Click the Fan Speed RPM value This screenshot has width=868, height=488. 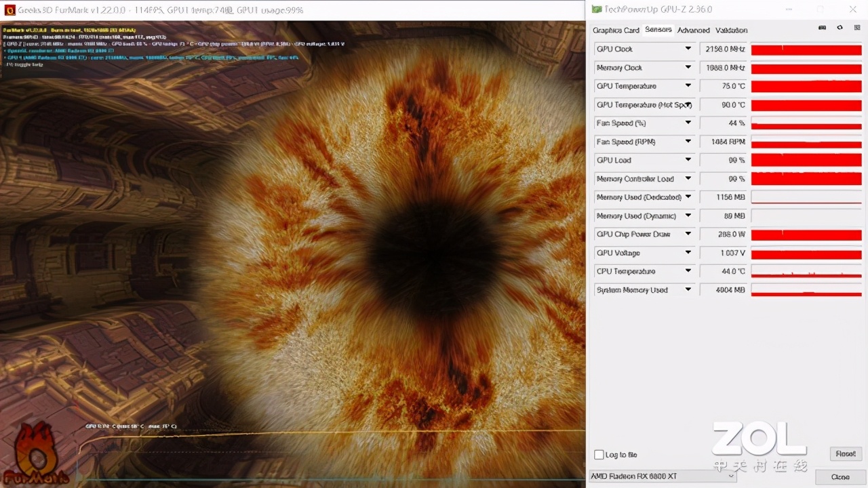coord(723,142)
